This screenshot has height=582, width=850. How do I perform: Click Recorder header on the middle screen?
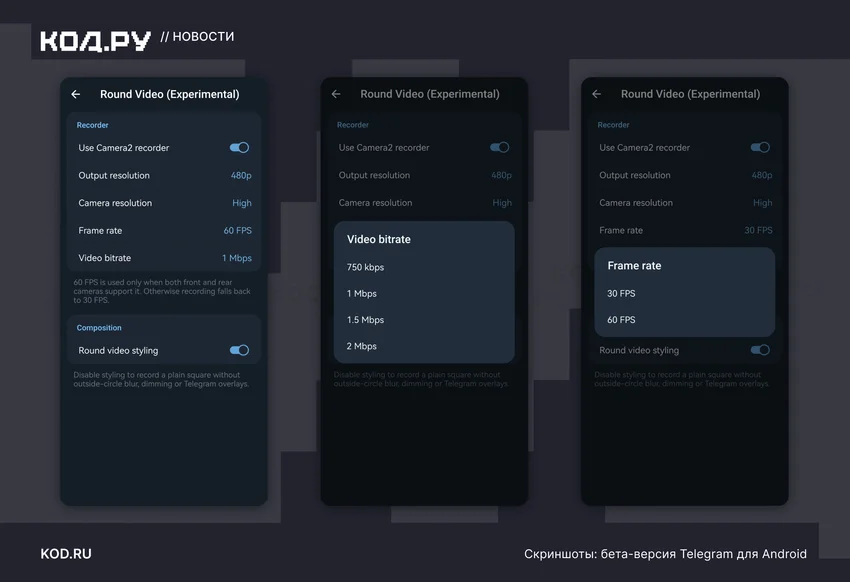click(x=353, y=125)
